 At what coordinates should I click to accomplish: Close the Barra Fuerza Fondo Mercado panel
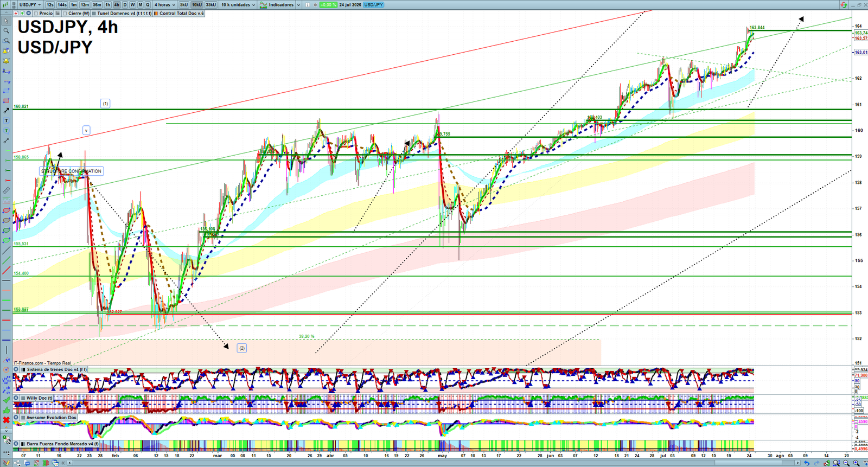point(16,444)
